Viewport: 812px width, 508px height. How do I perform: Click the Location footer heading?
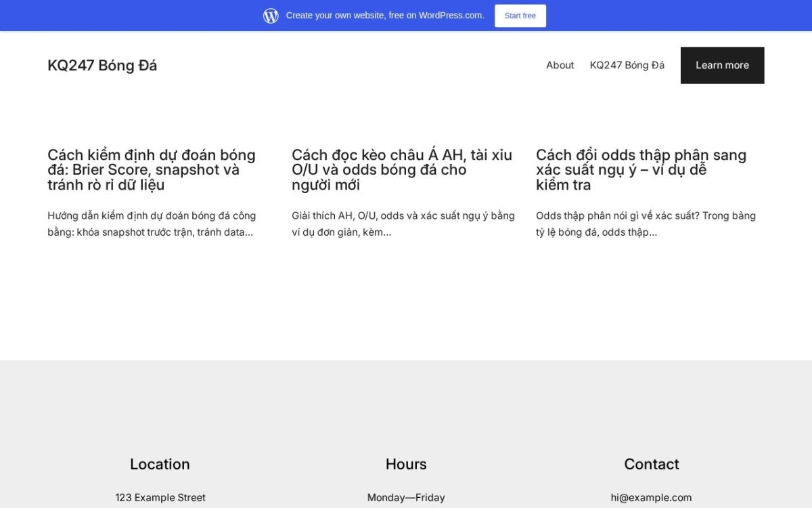tap(160, 464)
